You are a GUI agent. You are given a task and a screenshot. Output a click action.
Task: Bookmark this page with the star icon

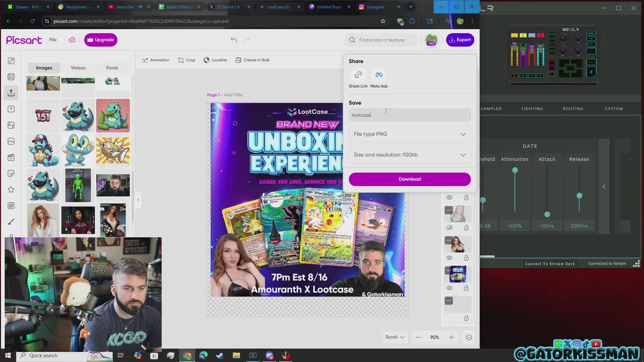(x=383, y=21)
